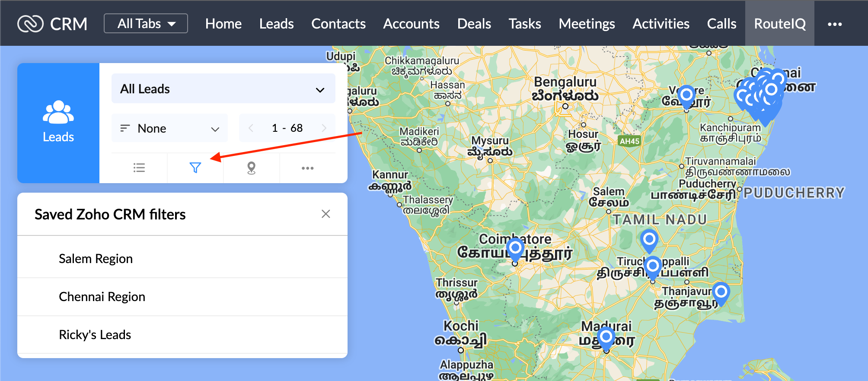Select the RouteIQ tab
This screenshot has width=868, height=381.
[x=779, y=24]
